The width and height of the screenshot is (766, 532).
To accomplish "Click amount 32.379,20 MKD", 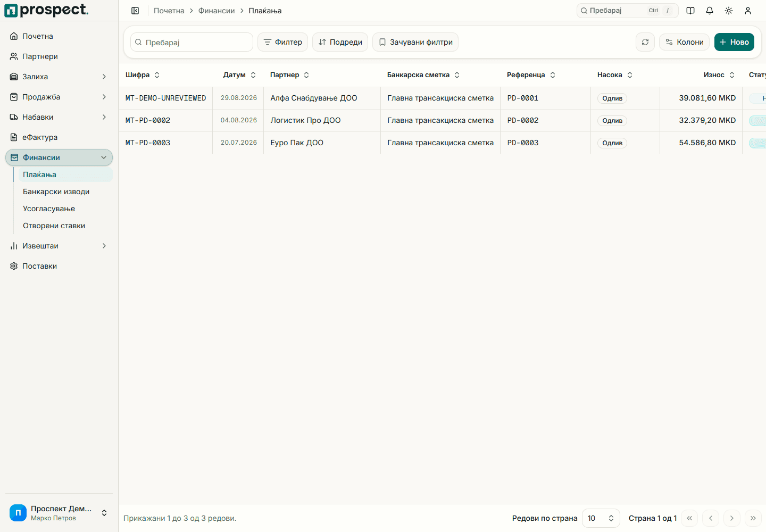I will coord(707,120).
